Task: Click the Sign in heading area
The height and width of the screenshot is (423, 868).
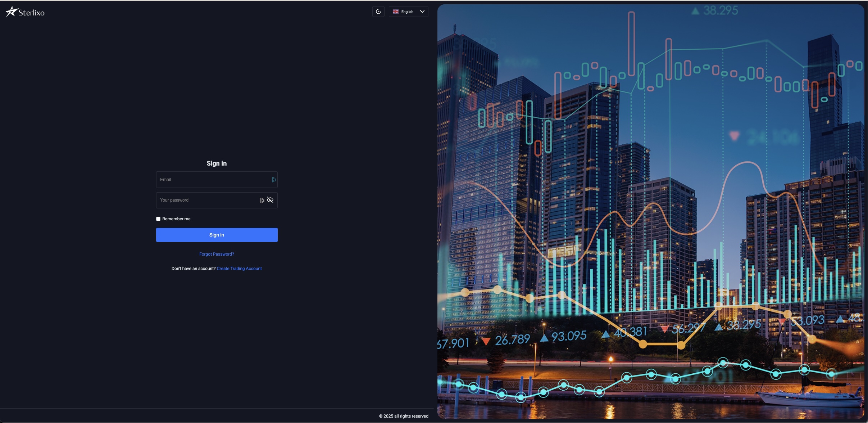Action: pos(217,163)
